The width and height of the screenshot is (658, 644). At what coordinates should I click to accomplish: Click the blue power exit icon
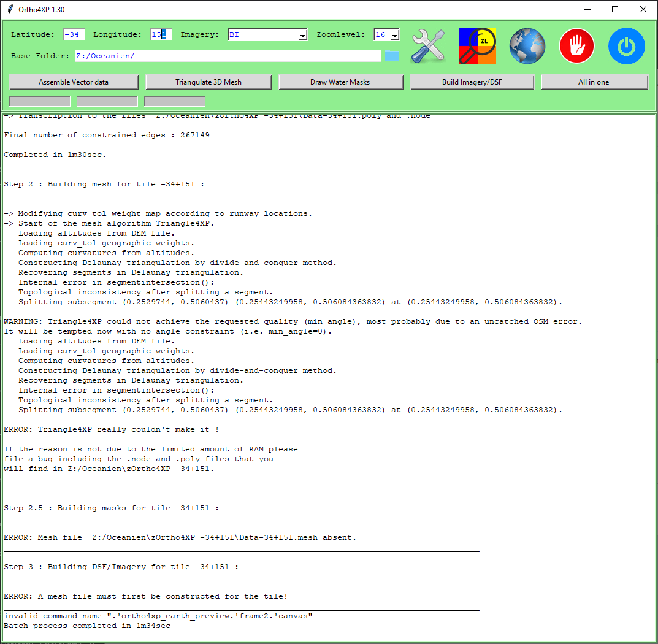(x=626, y=46)
